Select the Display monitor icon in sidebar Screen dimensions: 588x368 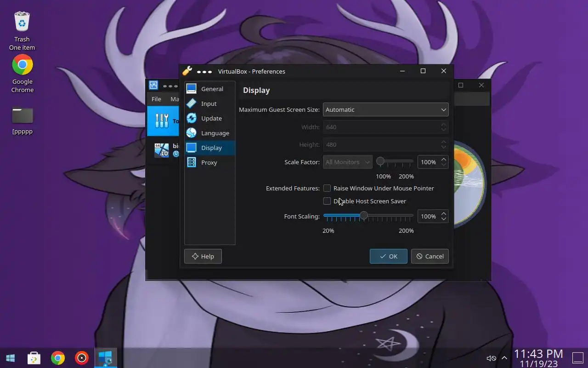coord(192,148)
